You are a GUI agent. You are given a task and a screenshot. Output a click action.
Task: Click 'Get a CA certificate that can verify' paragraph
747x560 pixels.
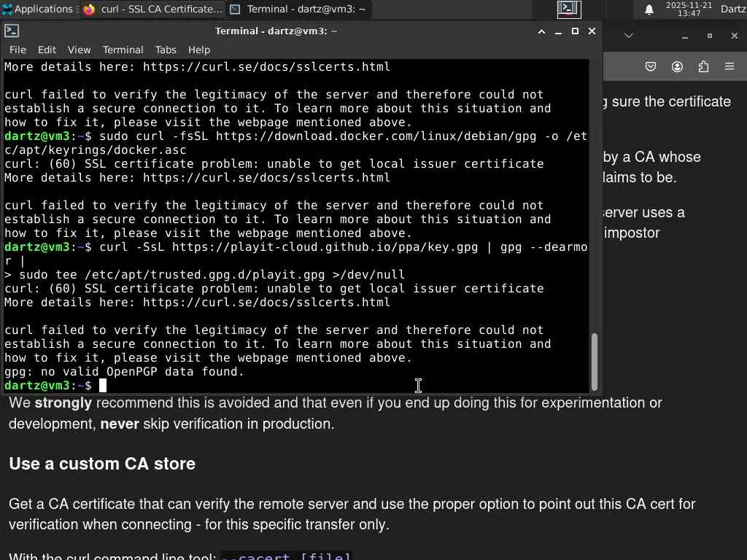pos(352,514)
